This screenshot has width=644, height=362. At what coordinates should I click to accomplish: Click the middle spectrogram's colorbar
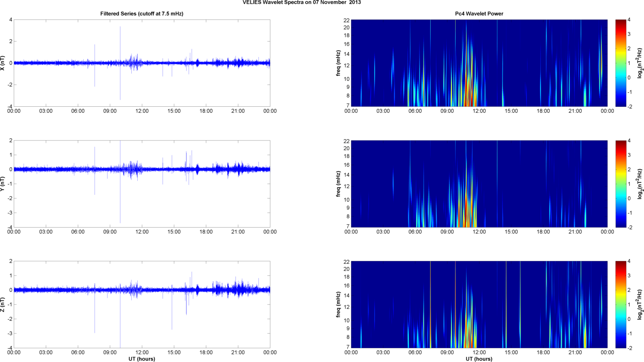621,184
